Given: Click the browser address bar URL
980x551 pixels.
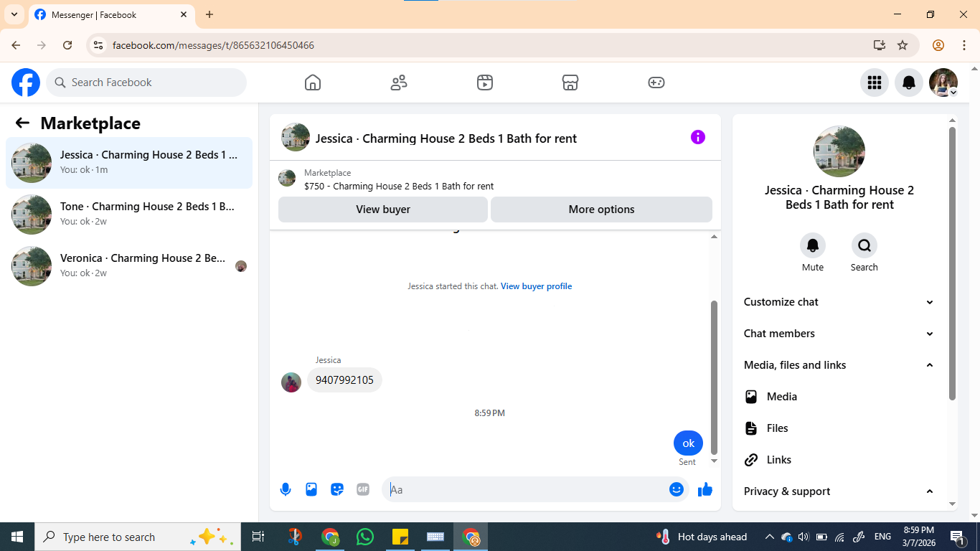Looking at the screenshot, I should pos(213,45).
